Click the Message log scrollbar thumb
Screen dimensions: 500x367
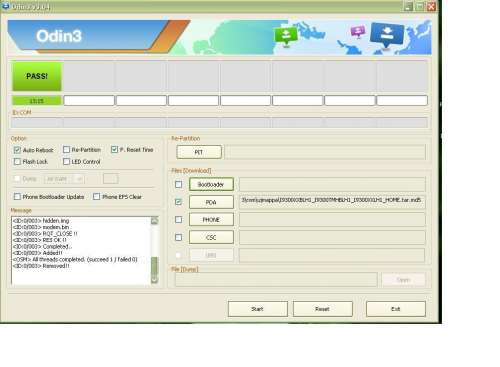click(154, 265)
